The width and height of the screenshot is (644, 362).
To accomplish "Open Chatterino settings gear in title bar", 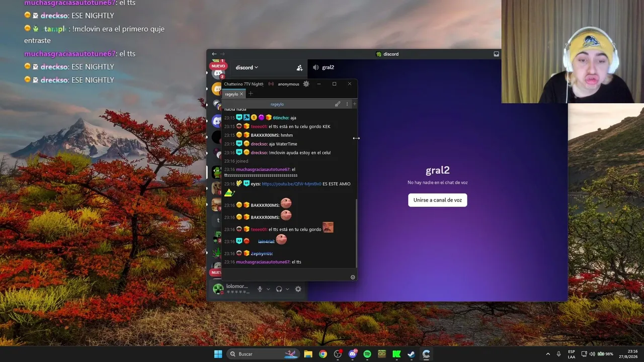I will coord(306,84).
